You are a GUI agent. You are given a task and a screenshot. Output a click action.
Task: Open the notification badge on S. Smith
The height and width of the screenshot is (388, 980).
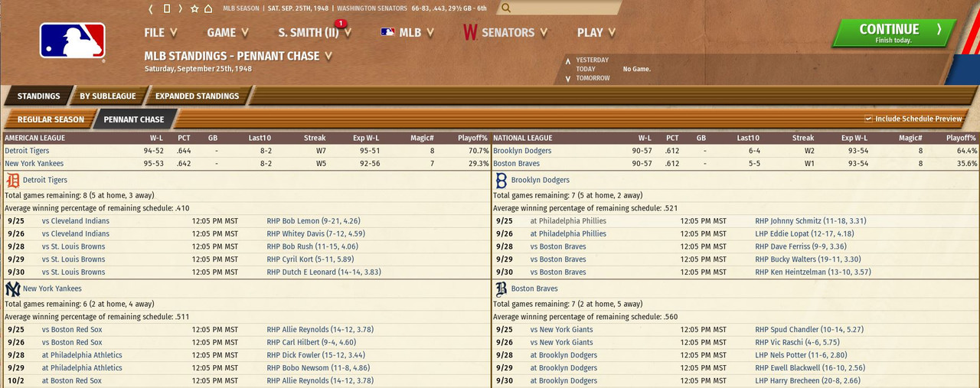point(340,23)
